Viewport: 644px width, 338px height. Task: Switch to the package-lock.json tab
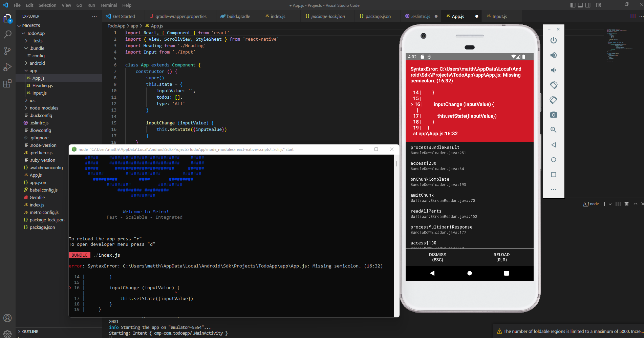328,16
